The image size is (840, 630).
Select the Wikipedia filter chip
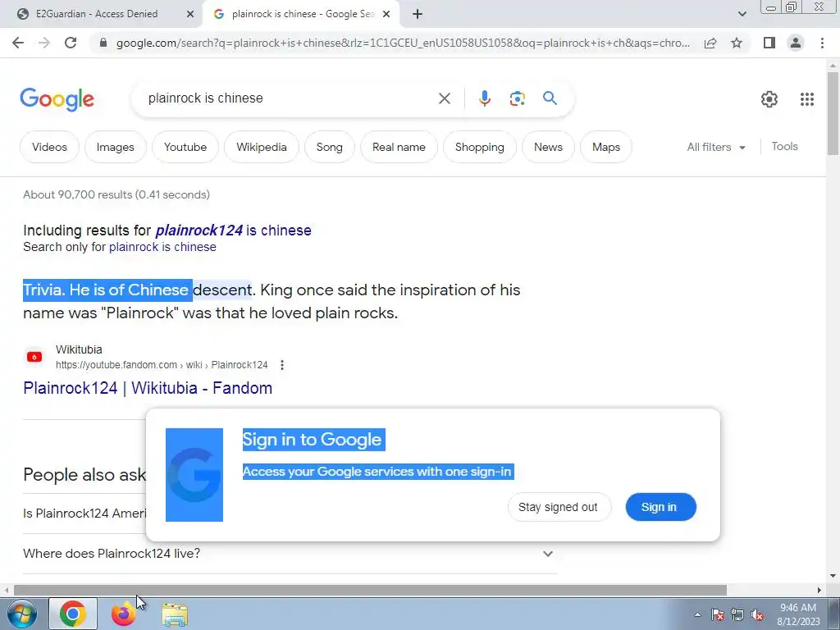[x=262, y=147]
